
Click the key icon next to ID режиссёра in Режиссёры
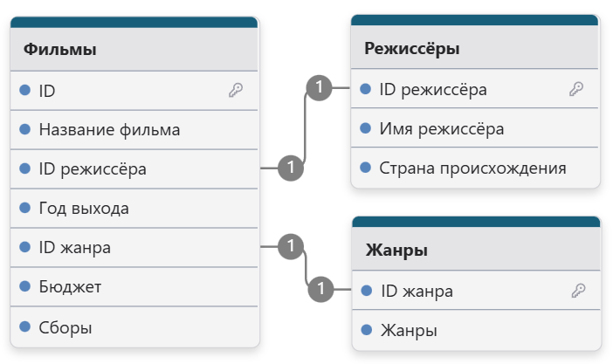tap(576, 89)
